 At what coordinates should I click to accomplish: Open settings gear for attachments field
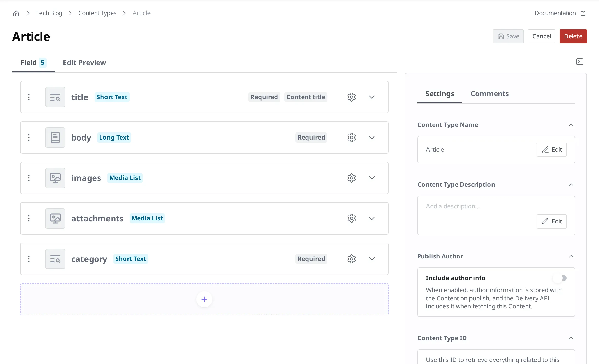click(x=352, y=218)
